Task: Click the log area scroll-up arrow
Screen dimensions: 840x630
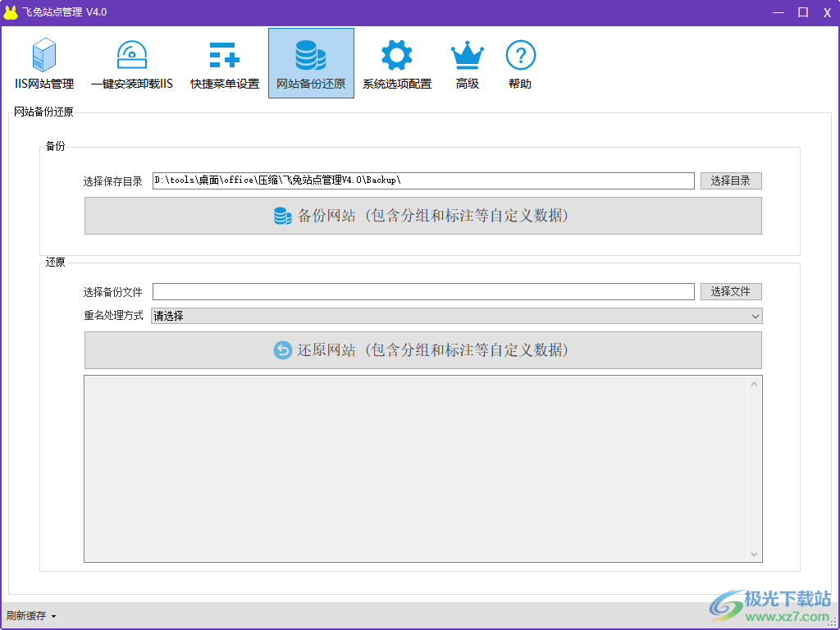Action: tap(755, 384)
